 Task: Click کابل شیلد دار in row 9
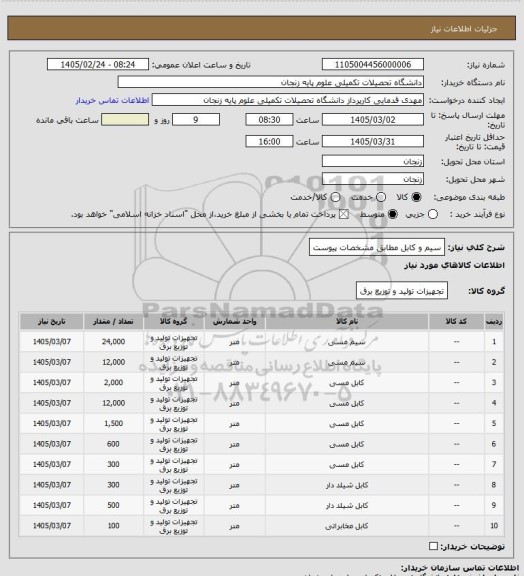347,505
